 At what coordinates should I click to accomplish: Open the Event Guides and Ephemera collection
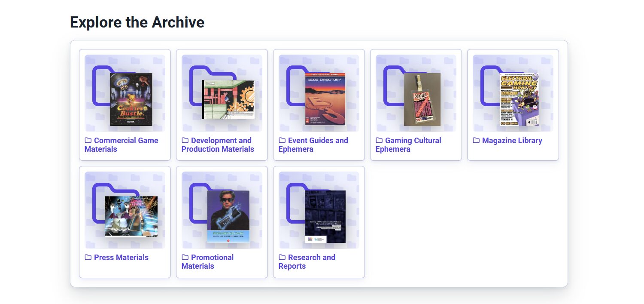point(313,144)
